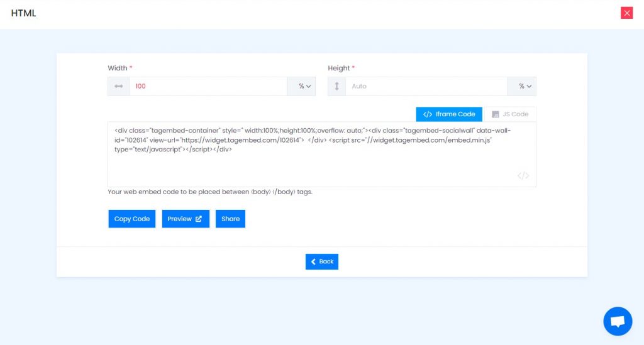
Task: Click the HTML heading text
Action: 23,13
